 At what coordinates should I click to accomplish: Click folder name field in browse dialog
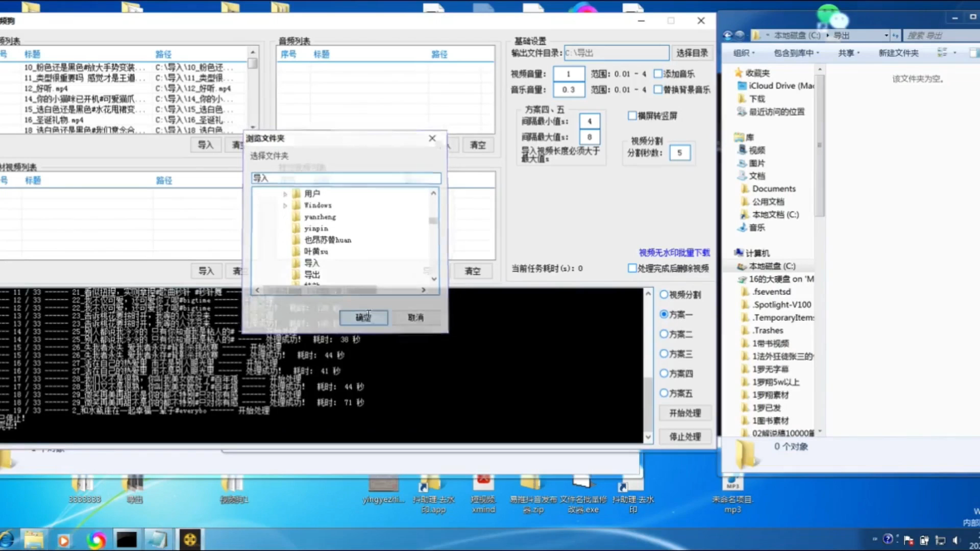tap(346, 178)
